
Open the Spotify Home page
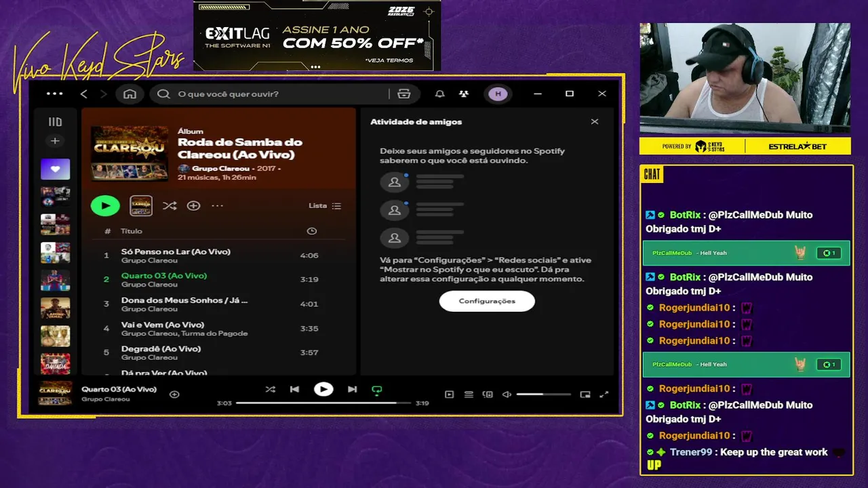tap(130, 94)
